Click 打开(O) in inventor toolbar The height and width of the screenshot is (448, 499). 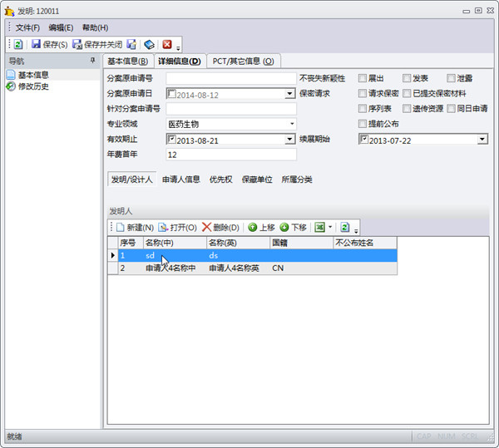(x=178, y=228)
